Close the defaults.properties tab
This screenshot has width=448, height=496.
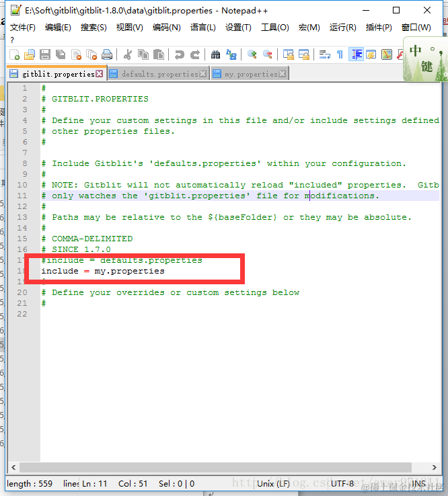203,74
